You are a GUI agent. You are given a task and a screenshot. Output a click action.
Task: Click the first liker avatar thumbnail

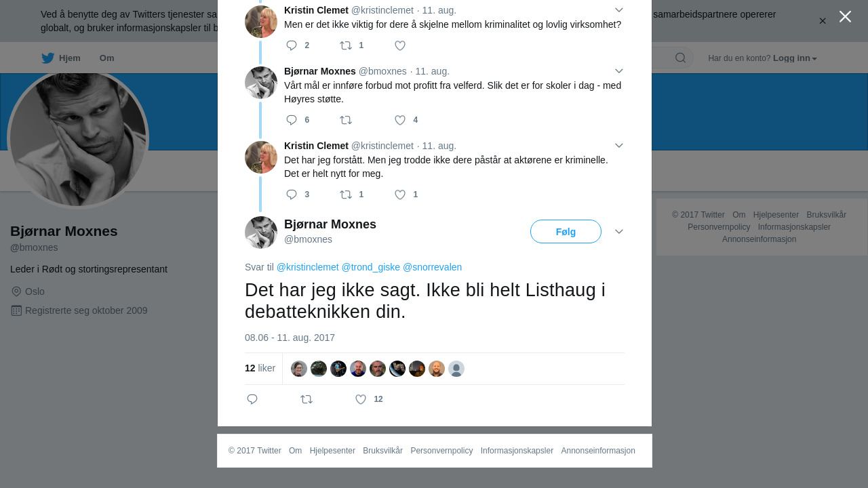299,369
